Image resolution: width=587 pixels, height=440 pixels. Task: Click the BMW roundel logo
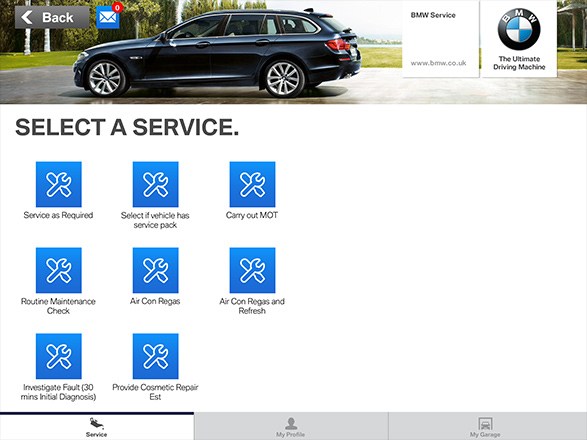coord(519,29)
